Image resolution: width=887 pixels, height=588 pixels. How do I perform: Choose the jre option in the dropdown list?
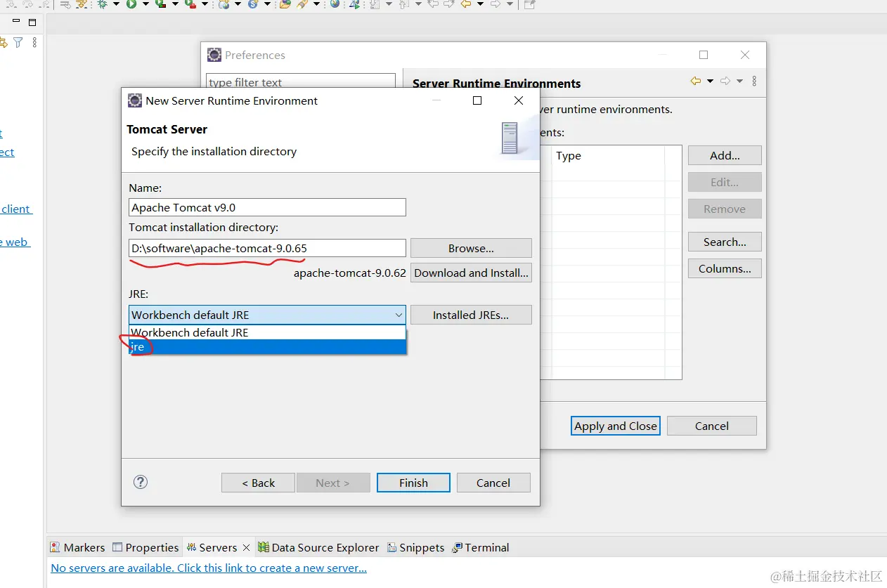point(268,346)
